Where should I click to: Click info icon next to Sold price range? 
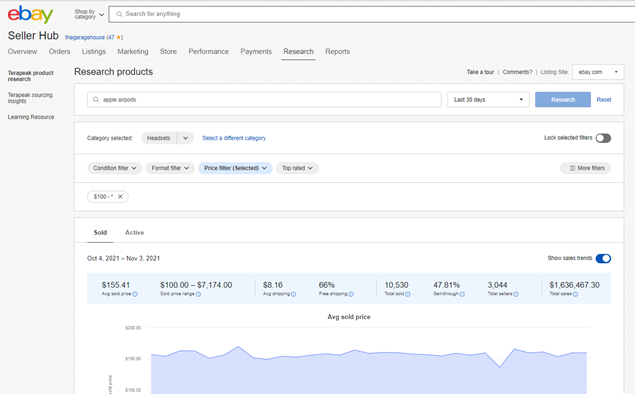click(198, 294)
